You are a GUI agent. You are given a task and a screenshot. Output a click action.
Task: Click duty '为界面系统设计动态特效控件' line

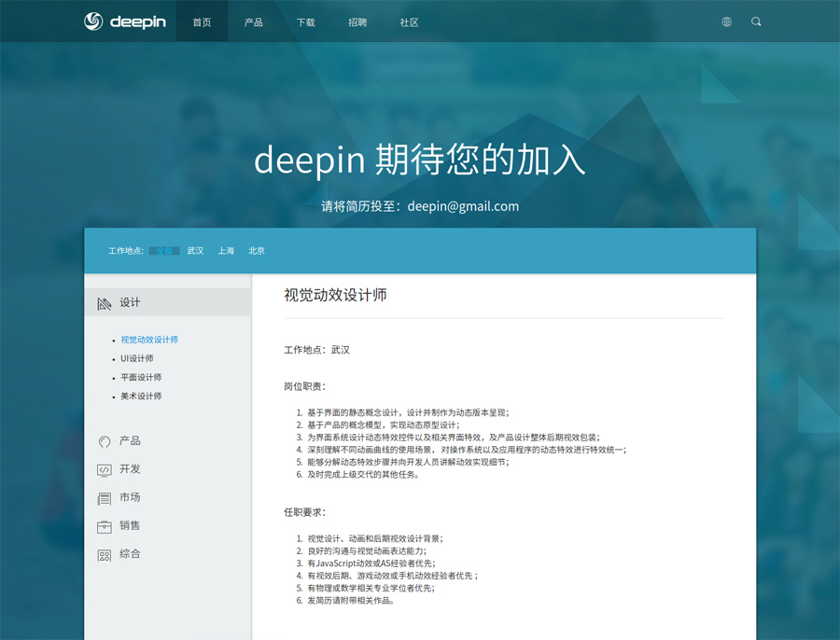coord(454,438)
